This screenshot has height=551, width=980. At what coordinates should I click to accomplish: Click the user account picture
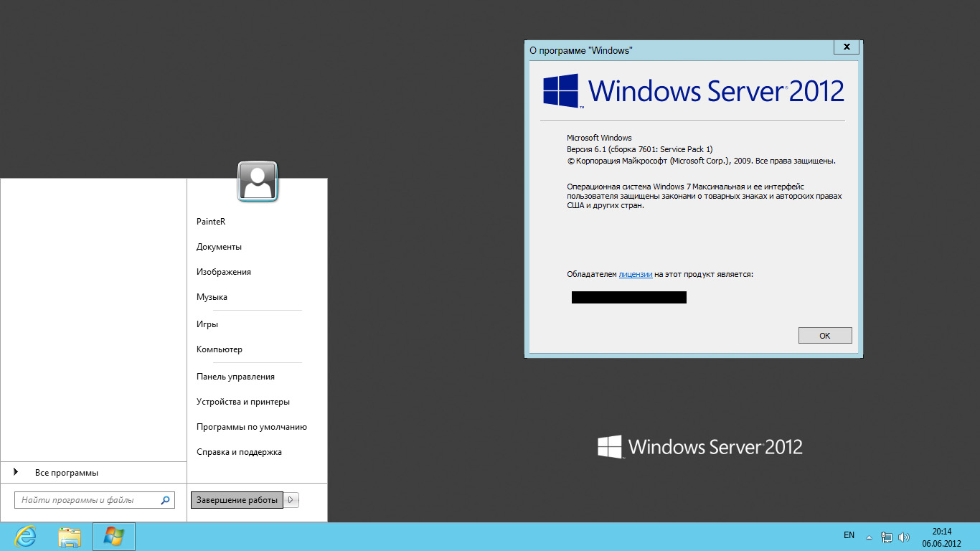(258, 182)
